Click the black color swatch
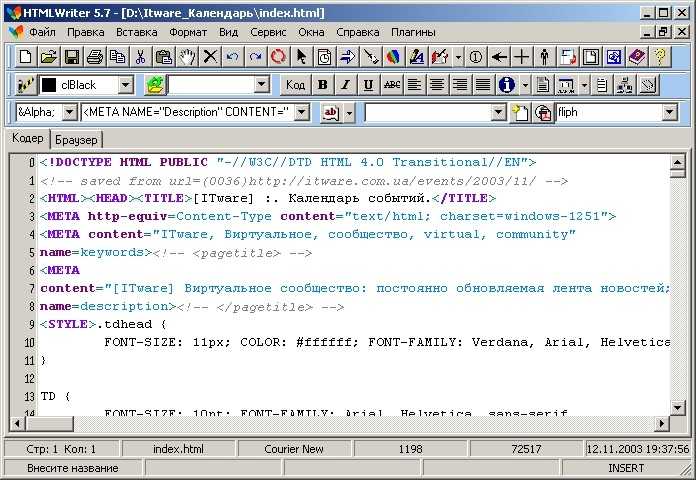 tap(48, 85)
